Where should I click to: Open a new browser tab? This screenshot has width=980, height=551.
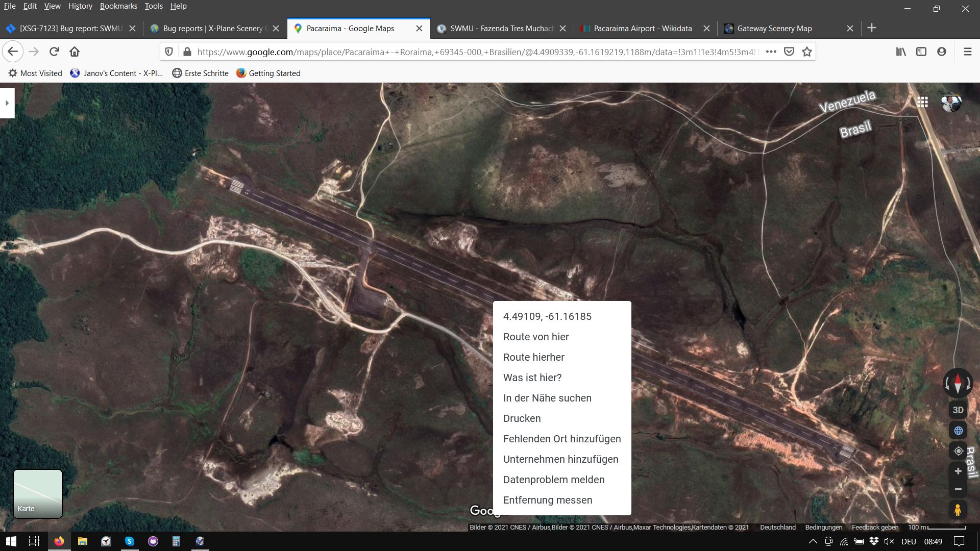(872, 28)
